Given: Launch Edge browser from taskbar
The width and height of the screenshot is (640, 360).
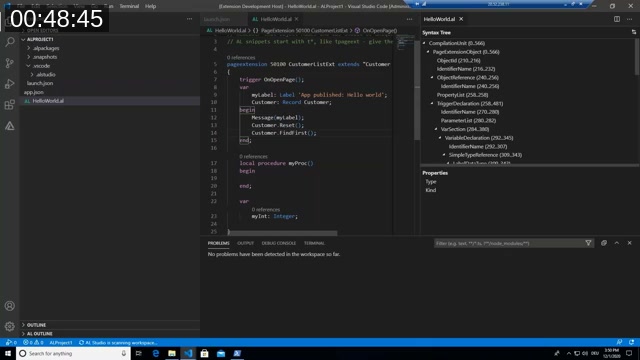Looking at the screenshot, I should coord(156,353).
